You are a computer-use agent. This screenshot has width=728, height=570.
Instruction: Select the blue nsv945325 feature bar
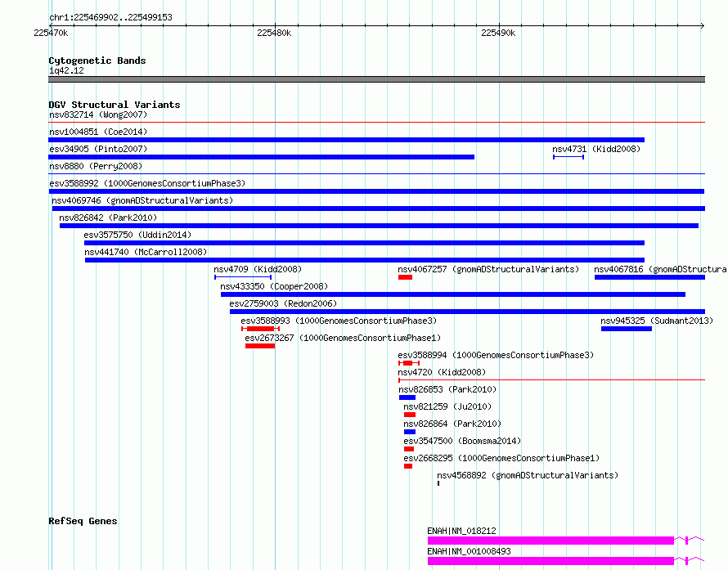(627, 329)
